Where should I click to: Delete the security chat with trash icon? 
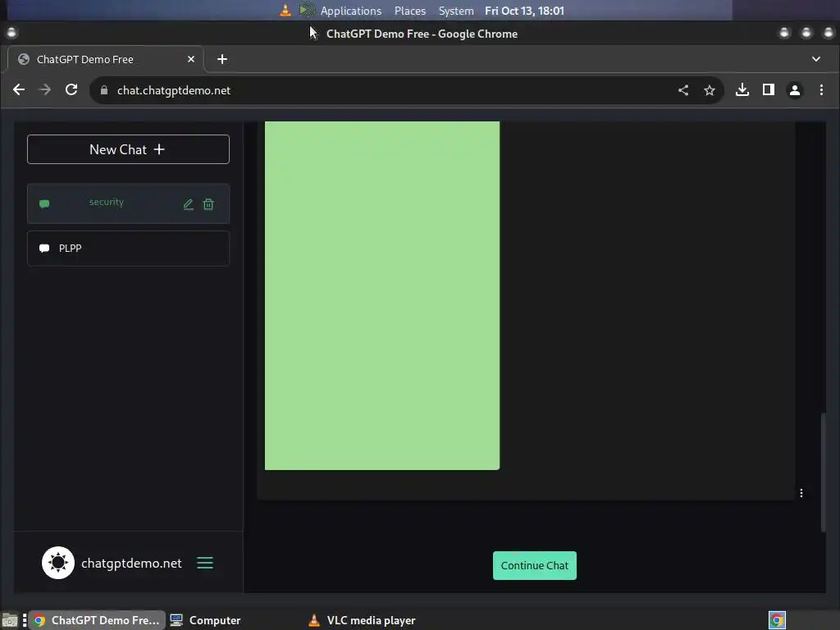[208, 204]
